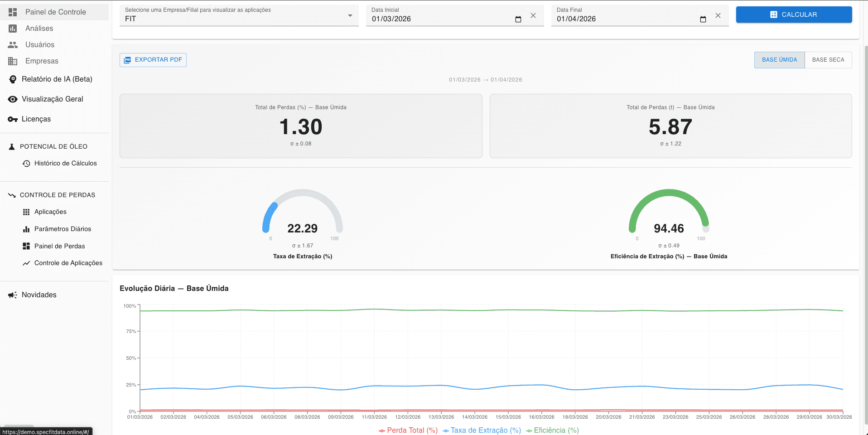This screenshot has width=868, height=435.
Task: Click Histórico de Cálculos history icon
Action: [x=26, y=163]
